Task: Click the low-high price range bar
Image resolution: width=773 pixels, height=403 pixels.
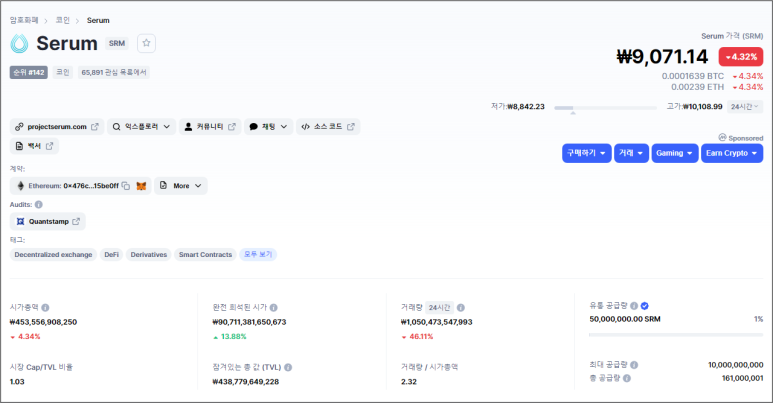Action: 605,108
